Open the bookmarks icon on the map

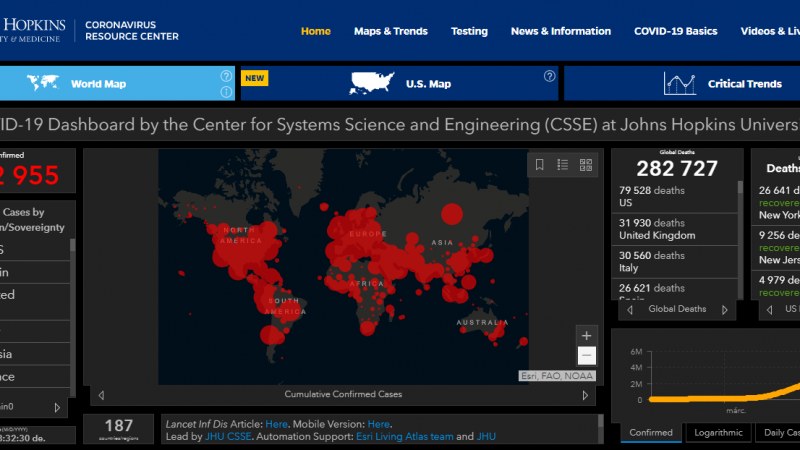coord(539,165)
